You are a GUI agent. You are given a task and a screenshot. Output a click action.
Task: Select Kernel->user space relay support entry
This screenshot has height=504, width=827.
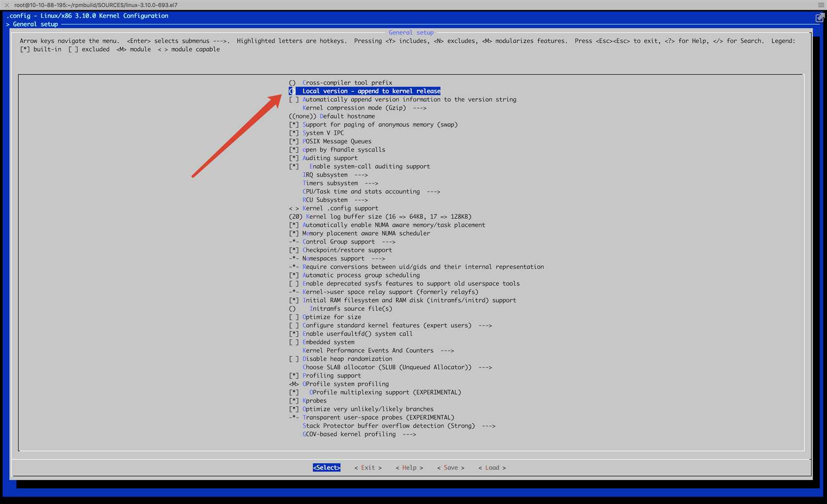[x=384, y=292]
